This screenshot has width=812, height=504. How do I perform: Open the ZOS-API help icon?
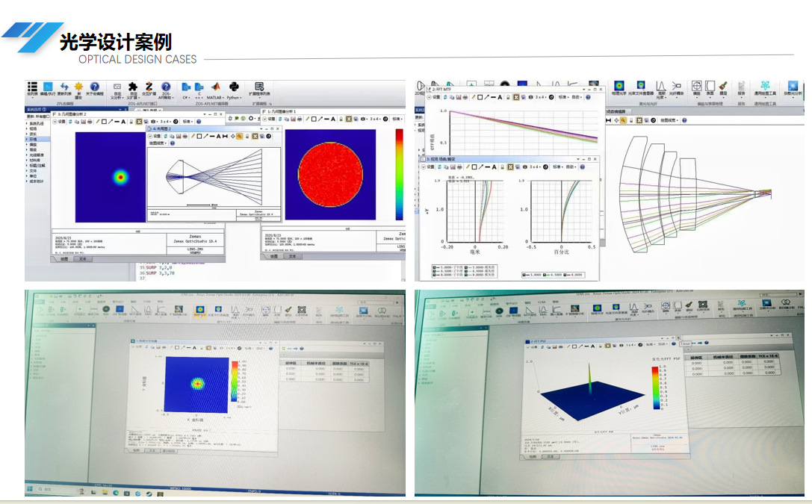[x=166, y=87]
